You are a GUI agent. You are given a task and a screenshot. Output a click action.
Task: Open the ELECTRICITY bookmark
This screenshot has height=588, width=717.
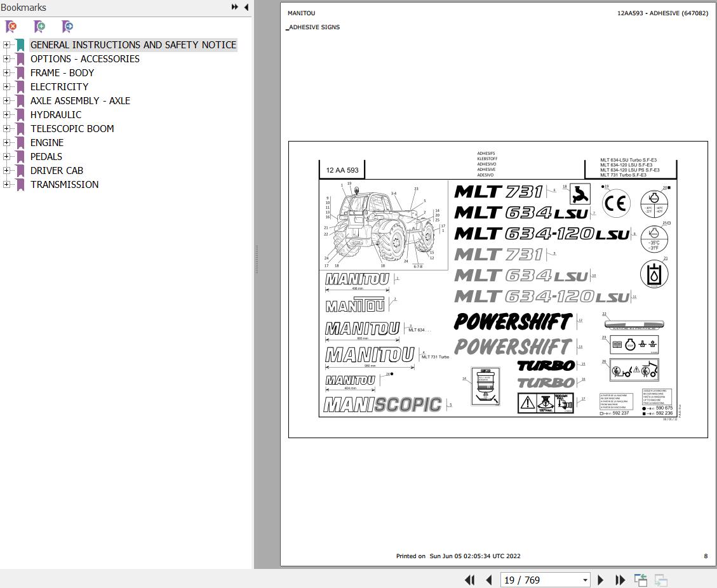(60, 87)
